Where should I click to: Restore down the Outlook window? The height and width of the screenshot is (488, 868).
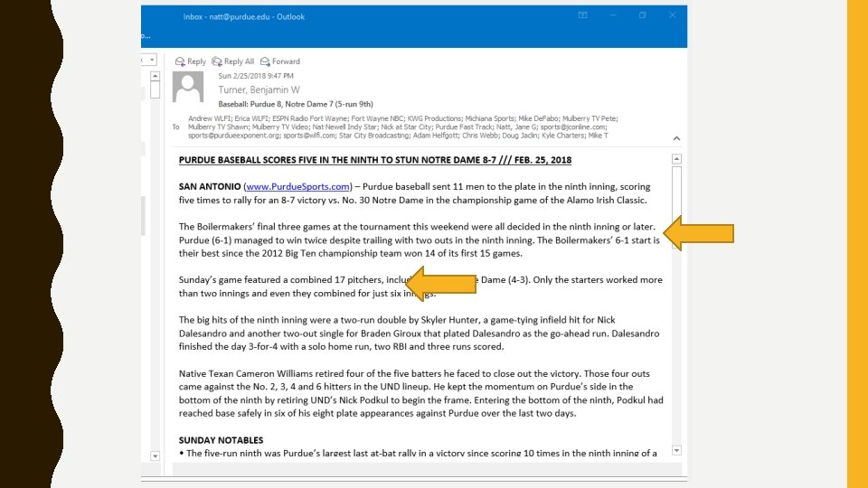[x=642, y=15]
